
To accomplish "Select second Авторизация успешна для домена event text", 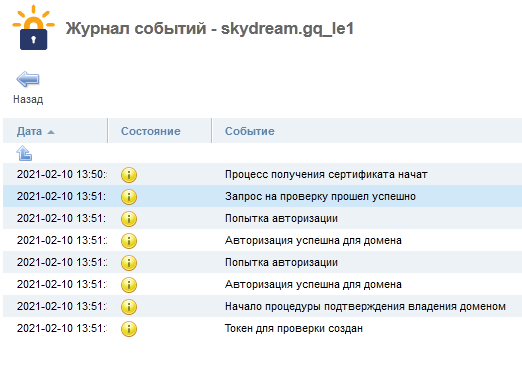I will point(313,284).
